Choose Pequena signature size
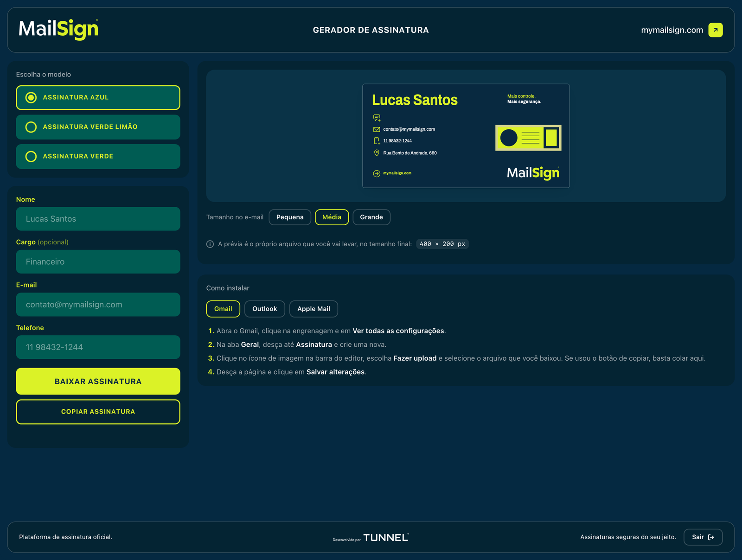Screen dimensions: 742x560 290,217
